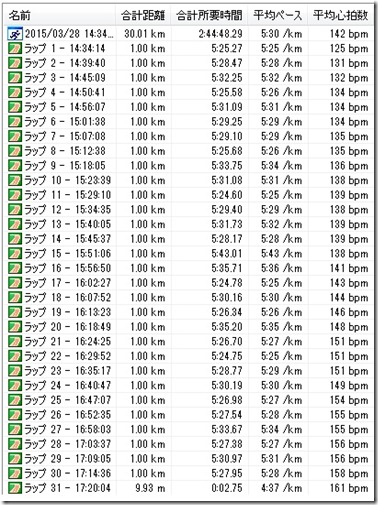Click the lap icon for ラップ 3
Screen dimensions: 378x505
pyautogui.click(x=15, y=78)
